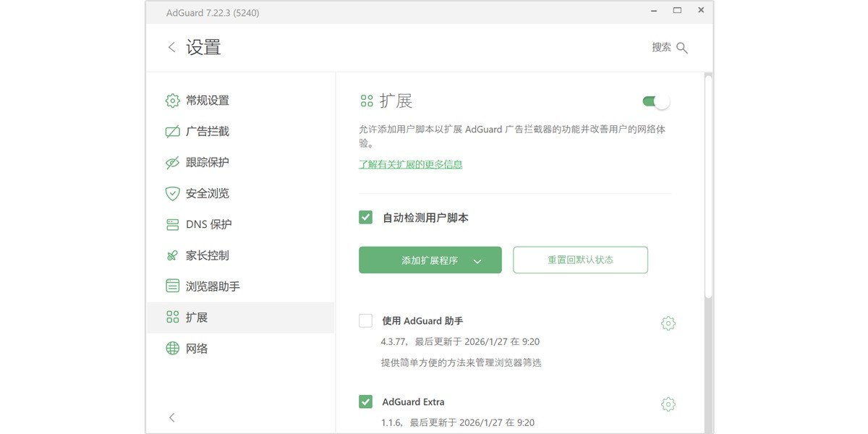Viewport: 868px width, 434px height.
Task: Toggle the 扩展 (Extensions) master switch off
Action: coord(655,101)
